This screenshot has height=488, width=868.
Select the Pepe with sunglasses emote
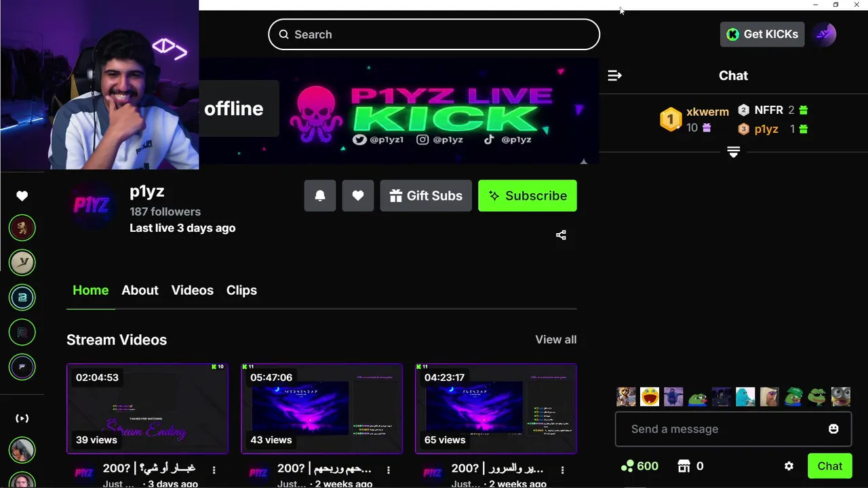[x=817, y=396]
